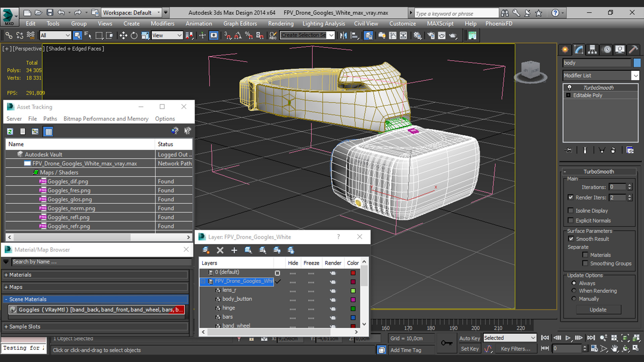Enable Explicit Normals checkbox

[571, 220]
